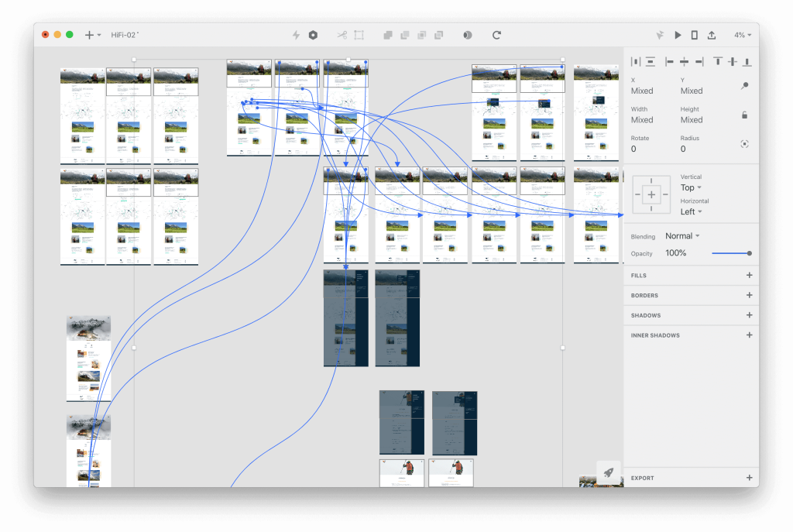Open the Blending Normal dropdown
The height and width of the screenshot is (532, 793).
(x=682, y=236)
